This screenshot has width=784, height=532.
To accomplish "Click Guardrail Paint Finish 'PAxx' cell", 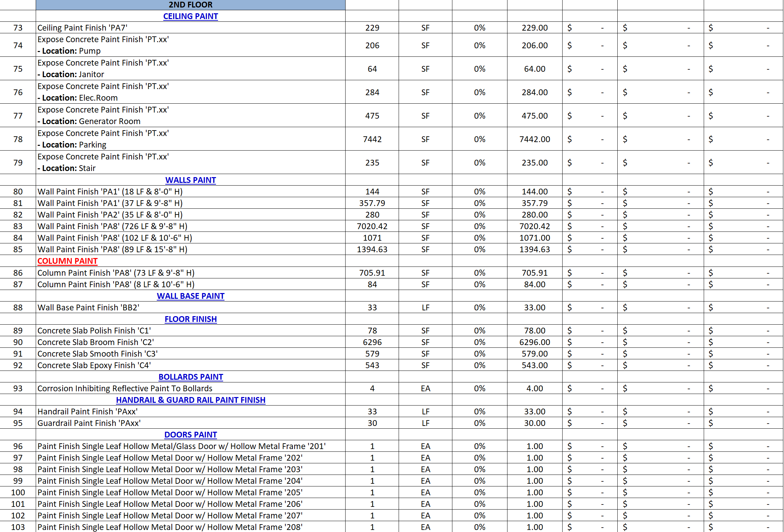I will pyautogui.click(x=89, y=423).
